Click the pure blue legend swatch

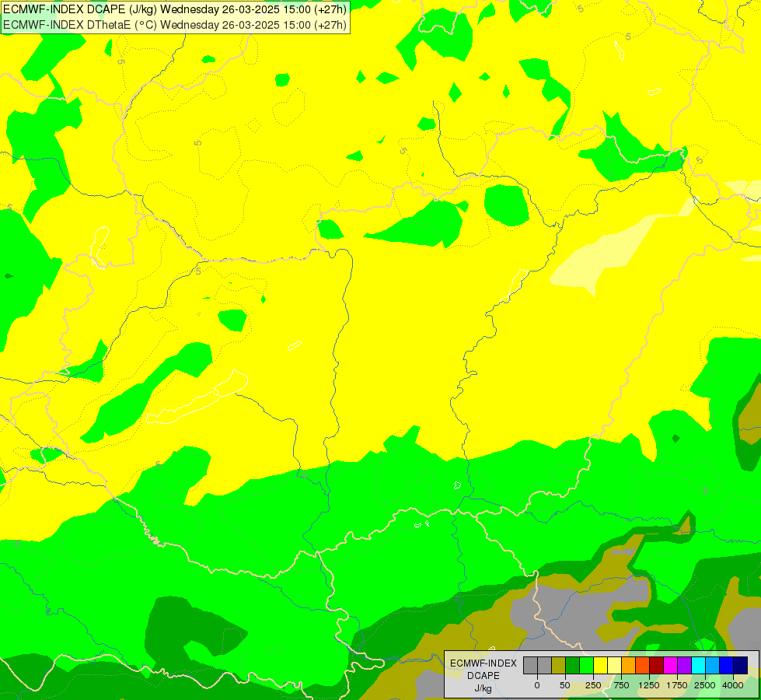[x=727, y=665]
